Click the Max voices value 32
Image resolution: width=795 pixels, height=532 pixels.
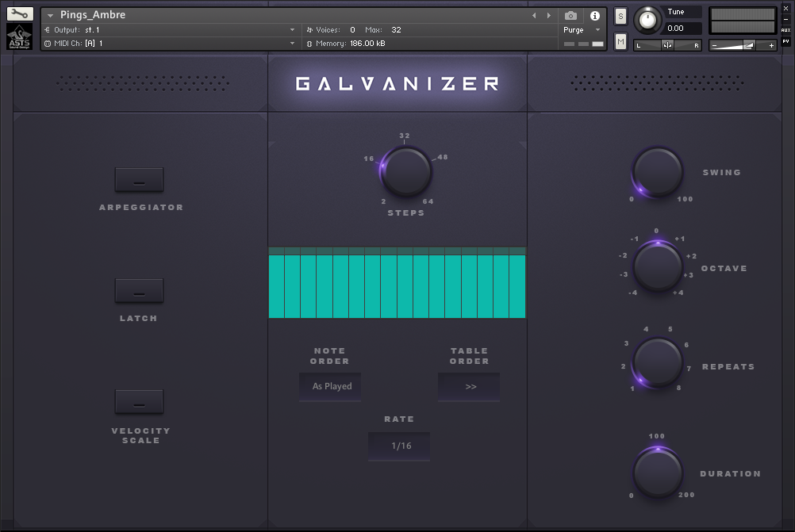click(396, 30)
